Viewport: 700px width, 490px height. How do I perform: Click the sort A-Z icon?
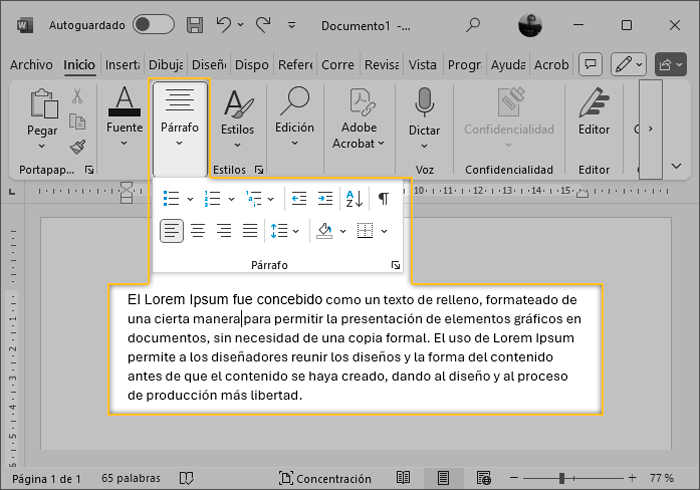tap(354, 199)
